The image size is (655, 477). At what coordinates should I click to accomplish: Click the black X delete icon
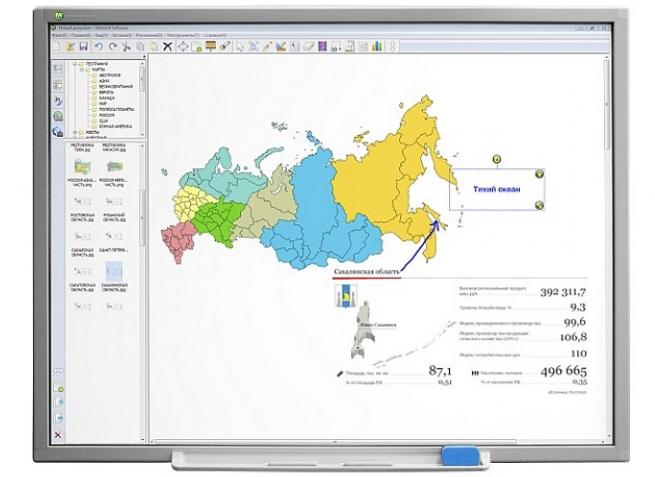167,46
